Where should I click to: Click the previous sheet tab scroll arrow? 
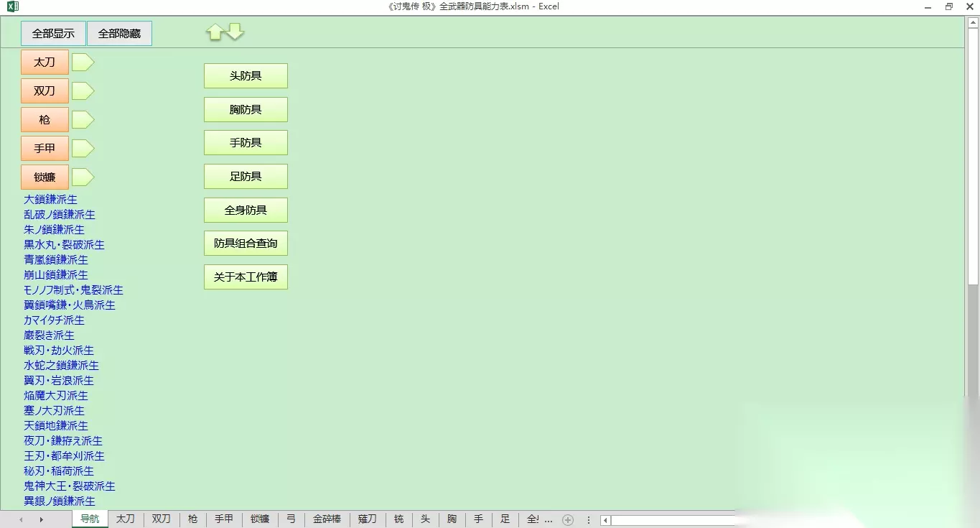(x=22, y=519)
